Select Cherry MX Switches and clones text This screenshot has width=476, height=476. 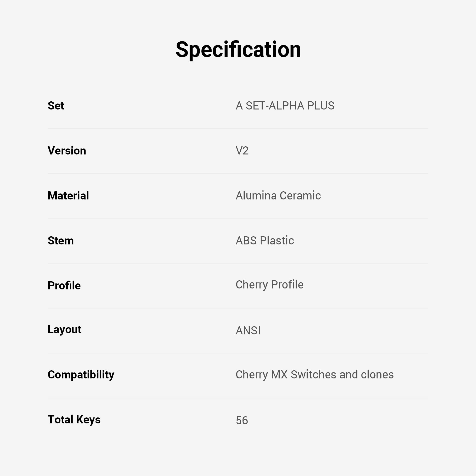point(314,374)
